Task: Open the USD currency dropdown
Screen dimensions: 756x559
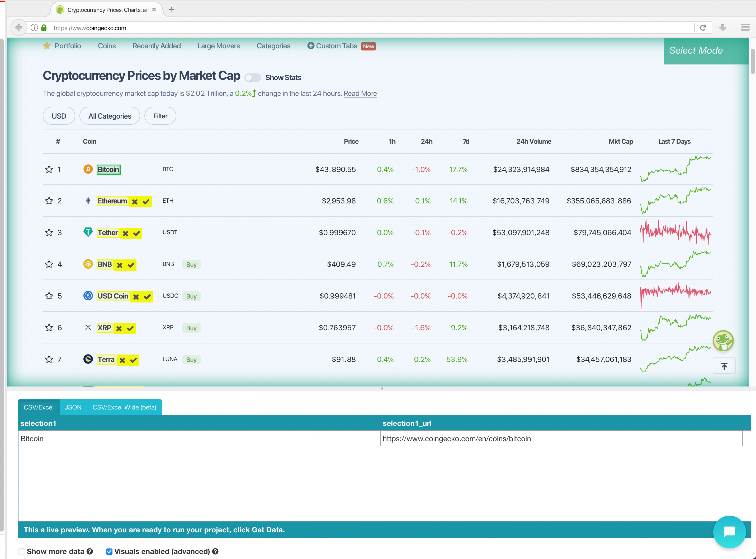Action: coord(59,116)
